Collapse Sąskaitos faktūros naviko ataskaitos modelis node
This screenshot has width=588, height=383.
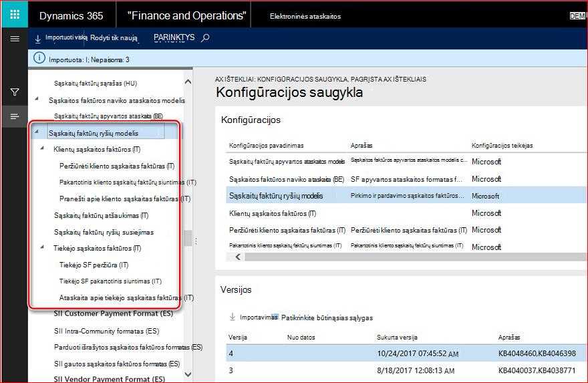pos(37,99)
